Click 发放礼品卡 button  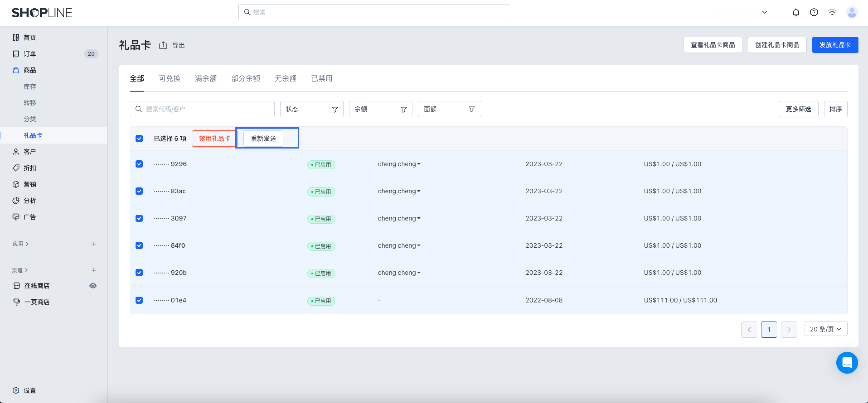(835, 45)
